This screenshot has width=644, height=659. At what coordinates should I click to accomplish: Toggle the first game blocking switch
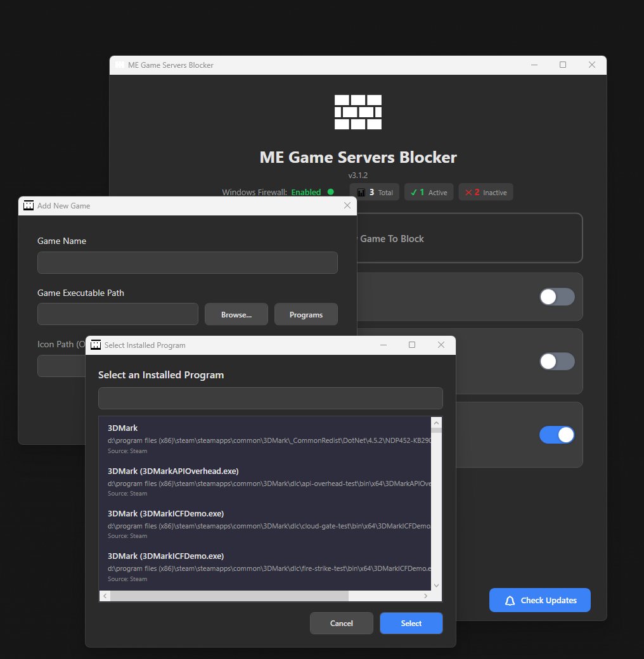tap(557, 297)
